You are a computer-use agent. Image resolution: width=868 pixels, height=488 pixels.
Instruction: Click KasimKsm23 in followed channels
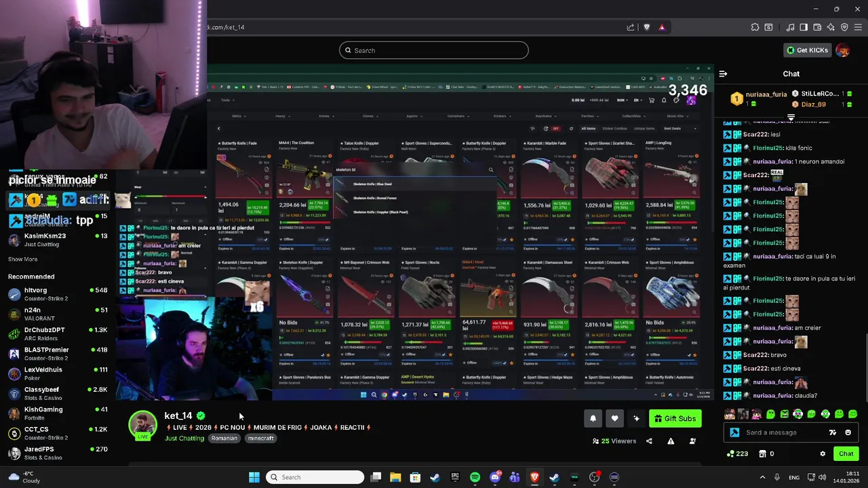(58, 239)
